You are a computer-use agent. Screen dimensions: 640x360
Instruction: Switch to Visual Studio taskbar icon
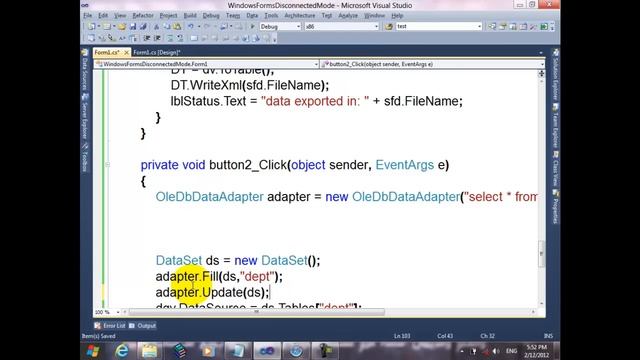tap(267, 351)
